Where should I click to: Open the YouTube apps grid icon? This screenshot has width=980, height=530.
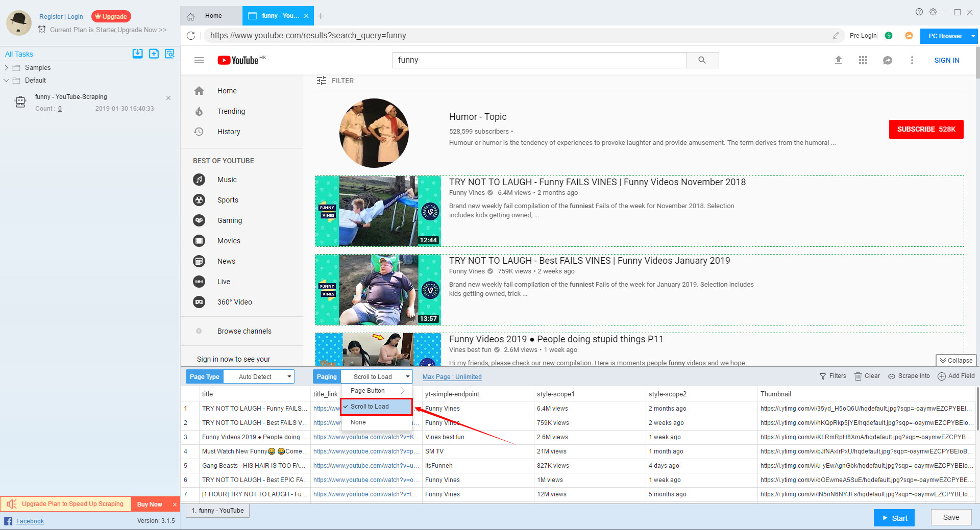click(863, 60)
